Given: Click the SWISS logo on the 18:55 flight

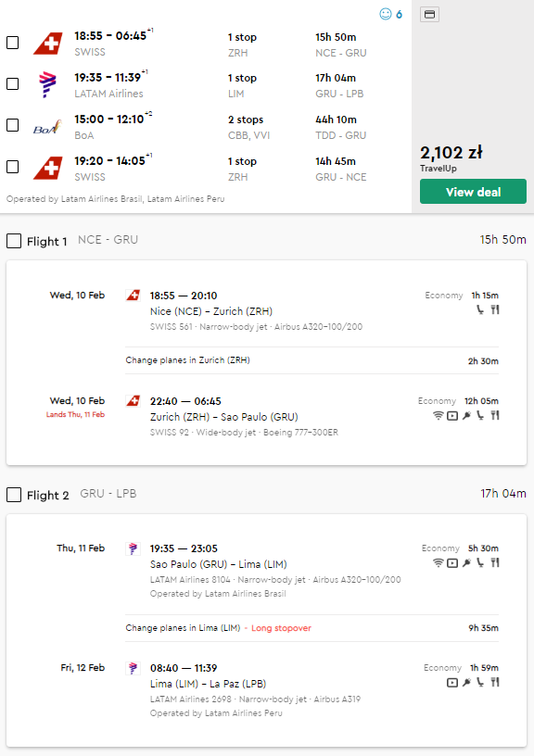Looking at the screenshot, I should tap(48, 44).
